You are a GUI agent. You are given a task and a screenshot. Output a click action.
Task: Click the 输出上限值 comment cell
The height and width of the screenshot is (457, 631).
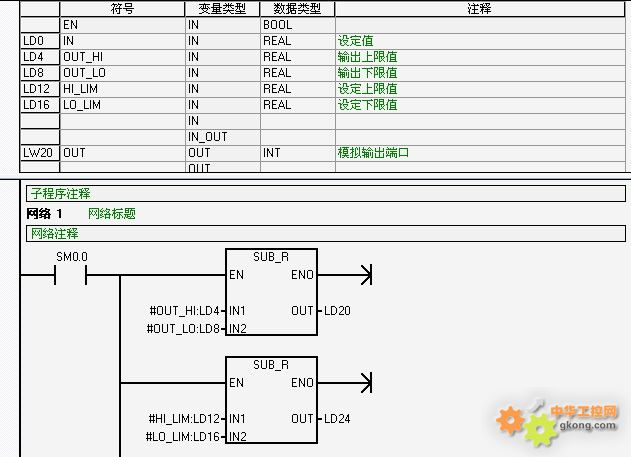pyautogui.click(x=480, y=57)
